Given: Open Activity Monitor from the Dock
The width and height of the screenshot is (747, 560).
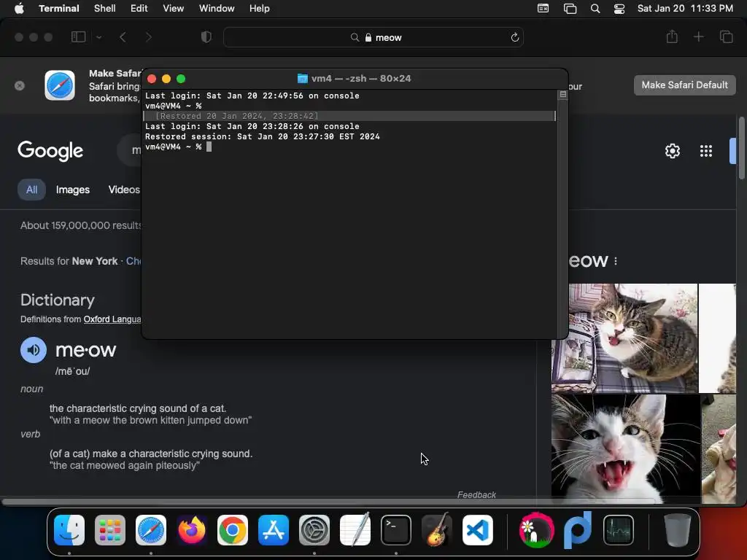Looking at the screenshot, I should tap(619, 530).
